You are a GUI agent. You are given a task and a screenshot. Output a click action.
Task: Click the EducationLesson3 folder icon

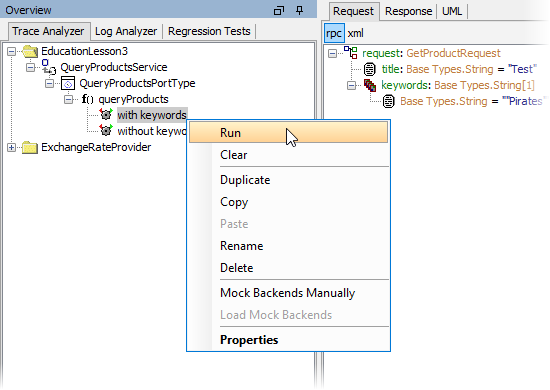coord(30,51)
